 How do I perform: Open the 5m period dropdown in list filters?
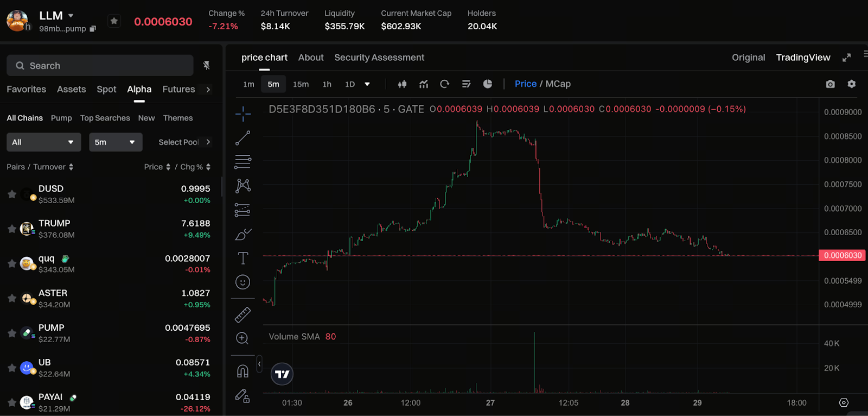coord(116,142)
